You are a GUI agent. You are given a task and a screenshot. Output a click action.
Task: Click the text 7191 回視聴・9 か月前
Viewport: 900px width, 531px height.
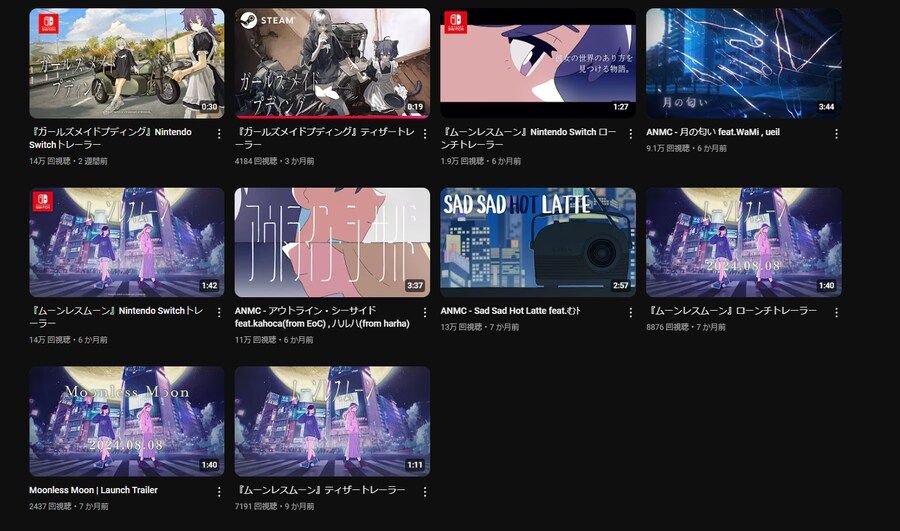pyautogui.click(x=274, y=506)
